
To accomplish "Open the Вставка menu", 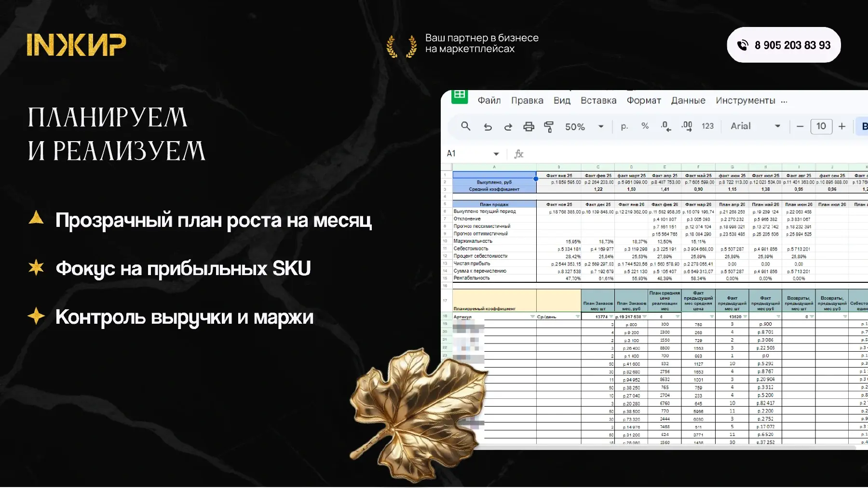I will (x=598, y=100).
